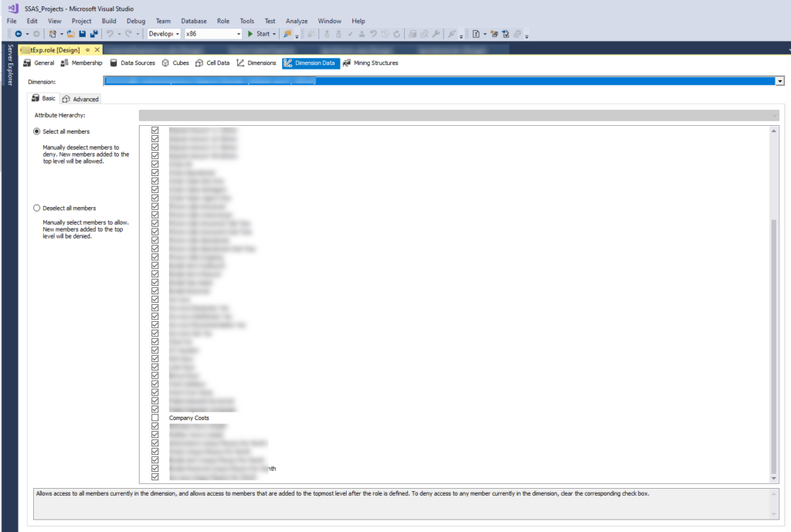The height and width of the screenshot is (532, 791).
Task: Open the Start button dropdown arrow
Action: (x=274, y=34)
